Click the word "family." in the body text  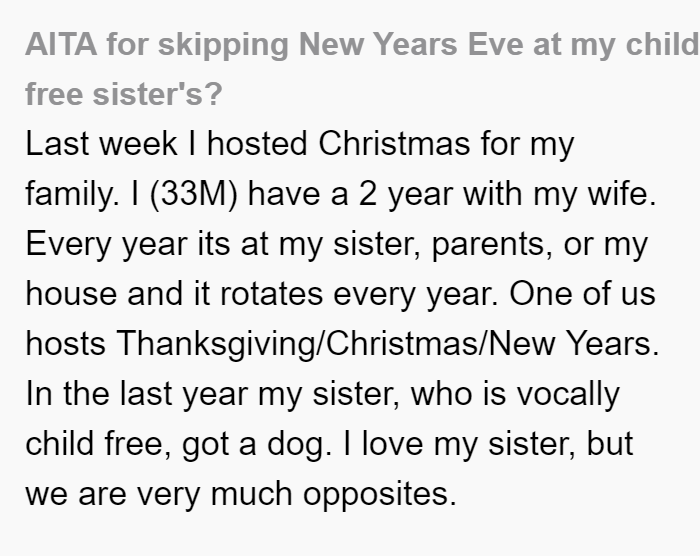coord(72,195)
